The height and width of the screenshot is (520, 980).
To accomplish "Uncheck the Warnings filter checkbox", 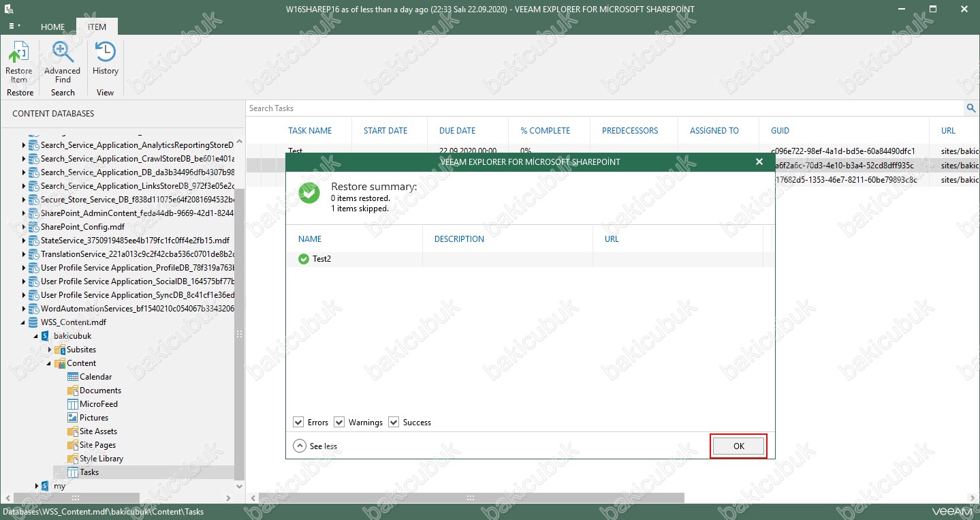I will tap(339, 423).
